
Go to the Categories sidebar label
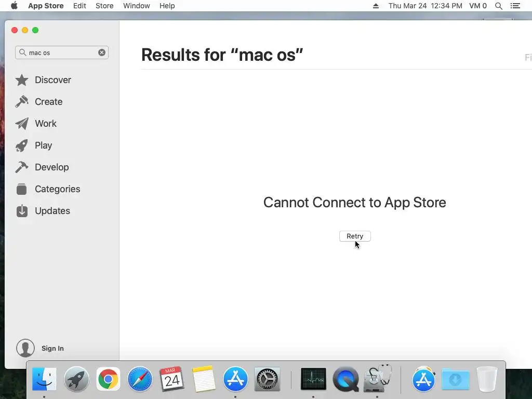58,189
